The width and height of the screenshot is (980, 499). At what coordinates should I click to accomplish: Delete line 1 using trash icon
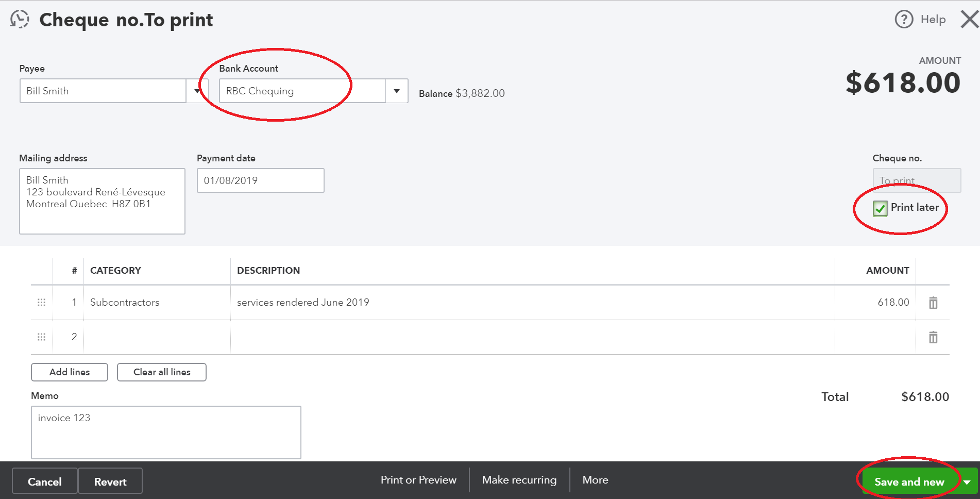coord(933,303)
